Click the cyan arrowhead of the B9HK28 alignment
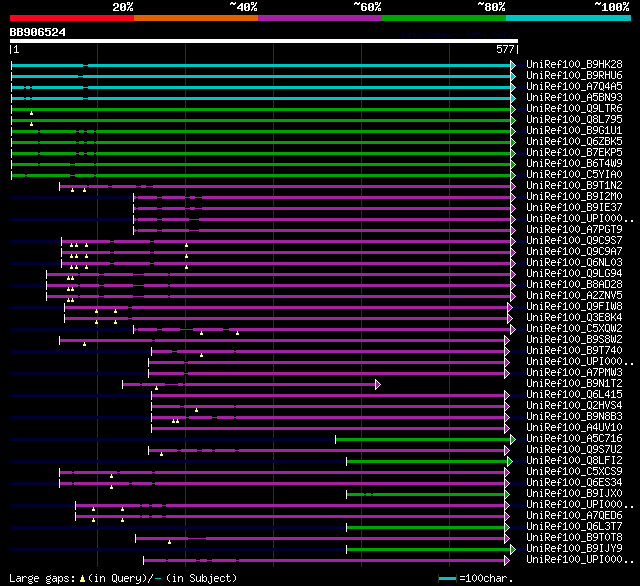 (x=513, y=65)
